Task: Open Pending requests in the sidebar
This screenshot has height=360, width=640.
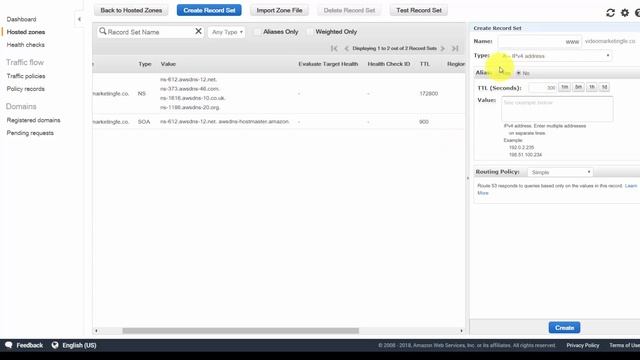Action: [x=30, y=133]
